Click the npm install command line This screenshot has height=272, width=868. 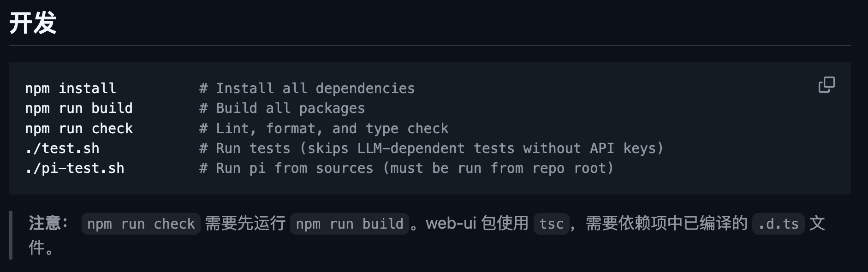point(70,88)
